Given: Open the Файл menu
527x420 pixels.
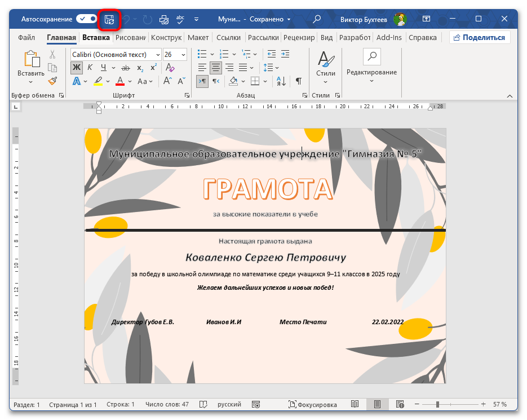Looking at the screenshot, I should coord(26,38).
